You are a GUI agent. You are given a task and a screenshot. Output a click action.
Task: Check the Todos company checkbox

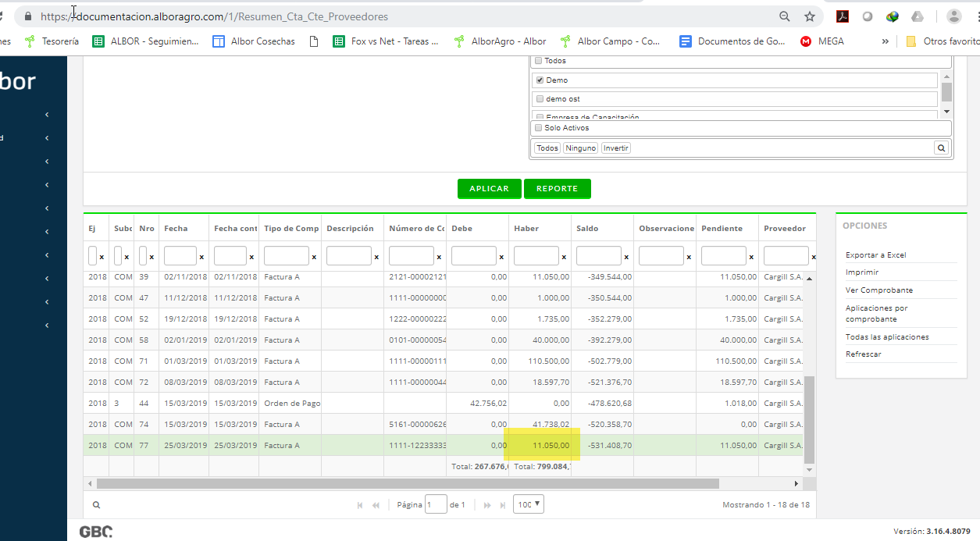(x=538, y=61)
